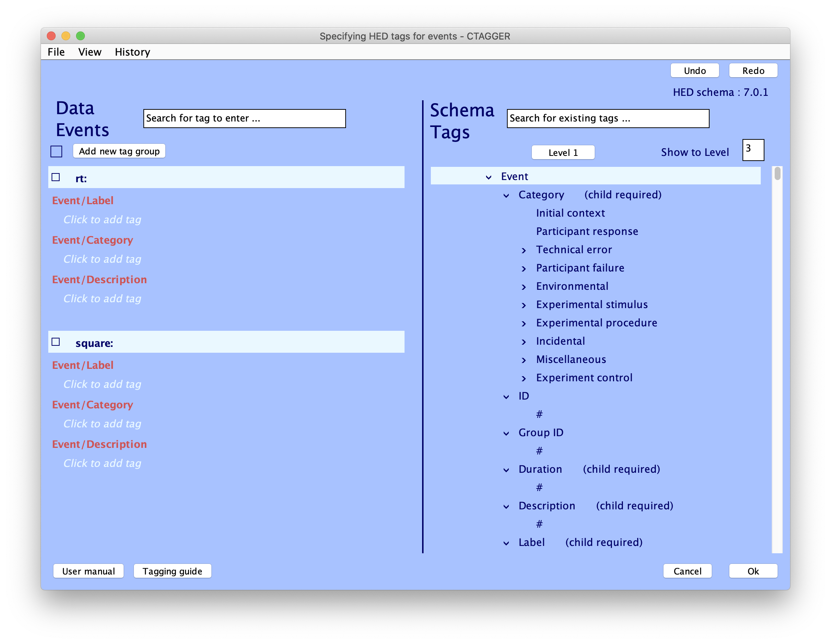
Task: Click the schema tree scrollbar thumb
Action: [777, 173]
